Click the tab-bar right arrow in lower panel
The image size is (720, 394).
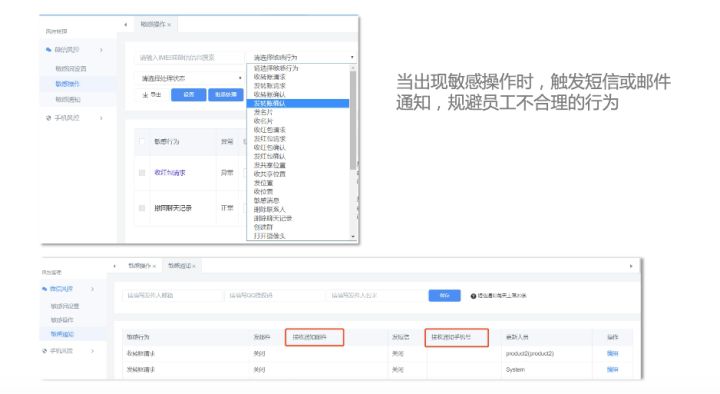click(x=631, y=266)
